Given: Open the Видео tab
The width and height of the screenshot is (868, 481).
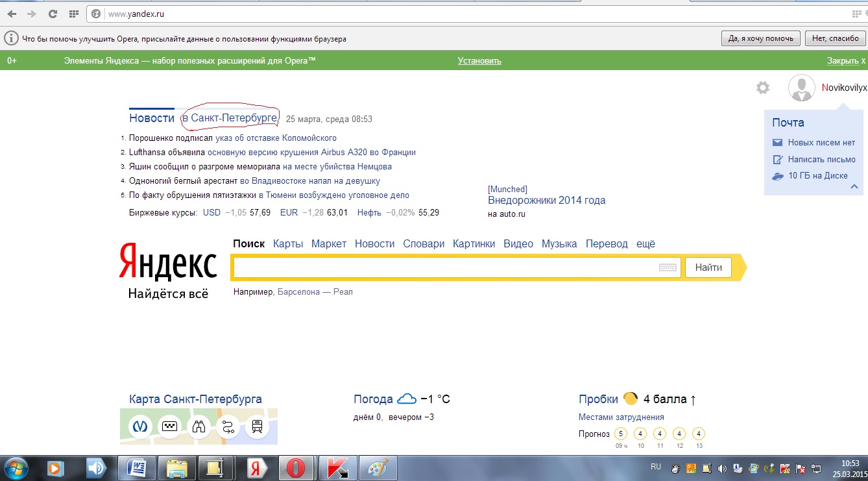Looking at the screenshot, I should 518,244.
